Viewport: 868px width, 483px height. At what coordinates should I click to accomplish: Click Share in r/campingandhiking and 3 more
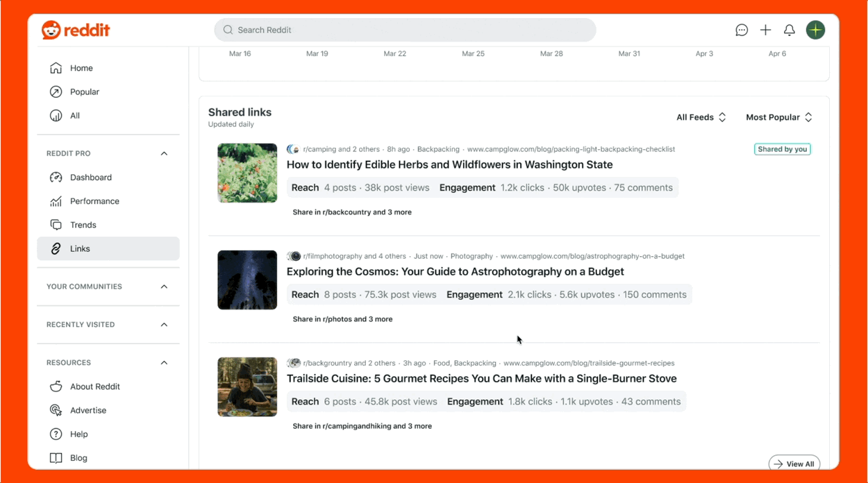pyautogui.click(x=362, y=426)
